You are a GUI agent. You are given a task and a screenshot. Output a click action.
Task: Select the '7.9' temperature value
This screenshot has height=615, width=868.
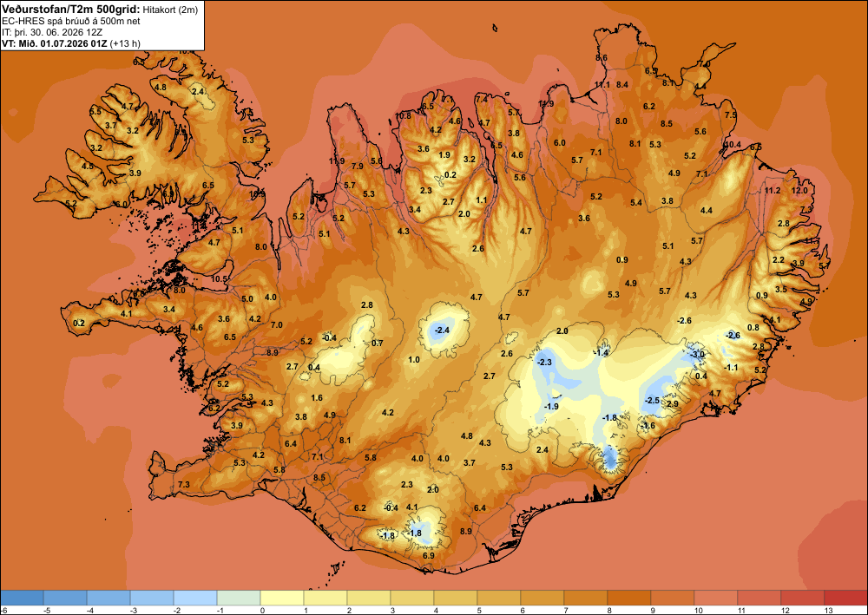(x=358, y=166)
